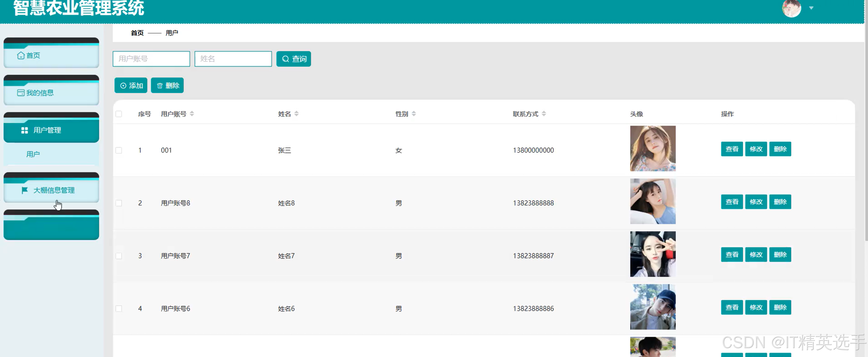Screen dimensions: 868x357
Task: Click the profile avatar in the header
Action: point(791,8)
